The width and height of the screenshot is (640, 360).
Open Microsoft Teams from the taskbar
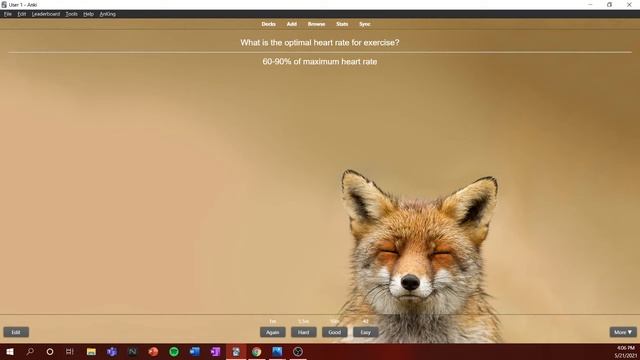pyautogui.click(x=112, y=351)
